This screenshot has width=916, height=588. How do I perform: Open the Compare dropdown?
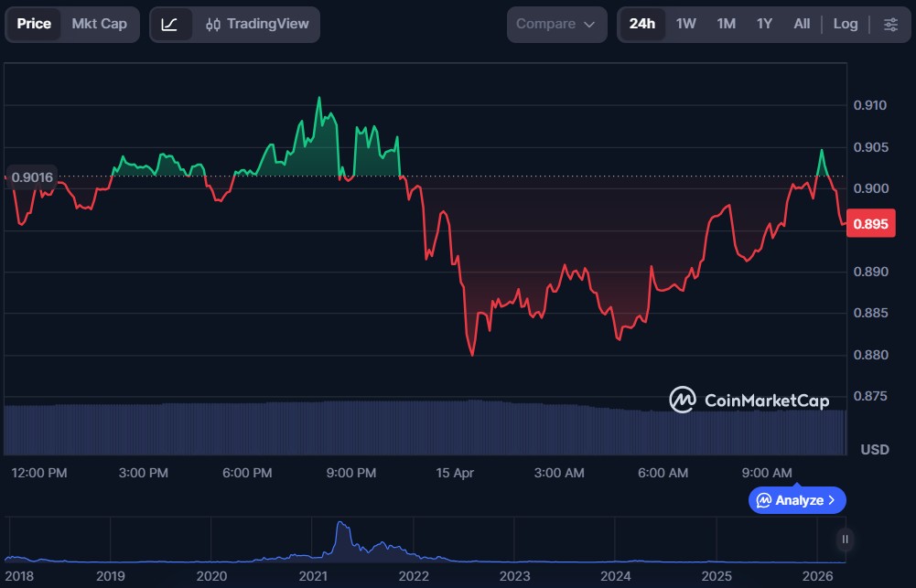[x=556, y=25]
